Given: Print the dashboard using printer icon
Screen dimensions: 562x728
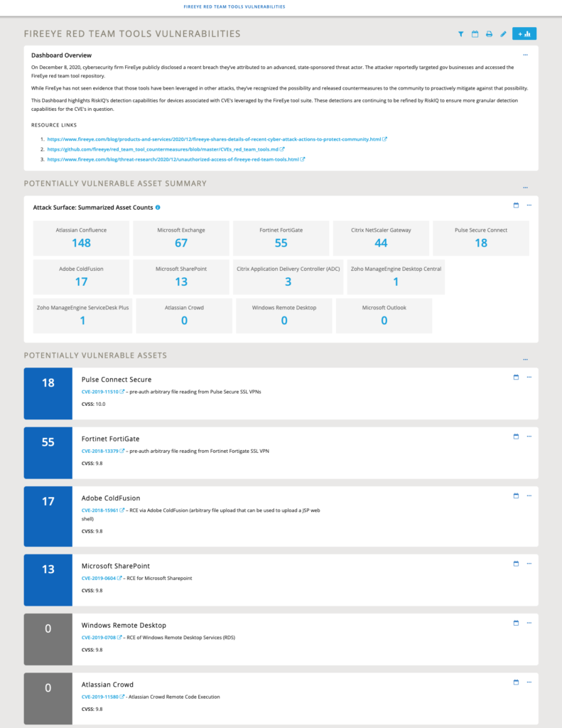Looking at the screenshot, I should pos(489,34).
